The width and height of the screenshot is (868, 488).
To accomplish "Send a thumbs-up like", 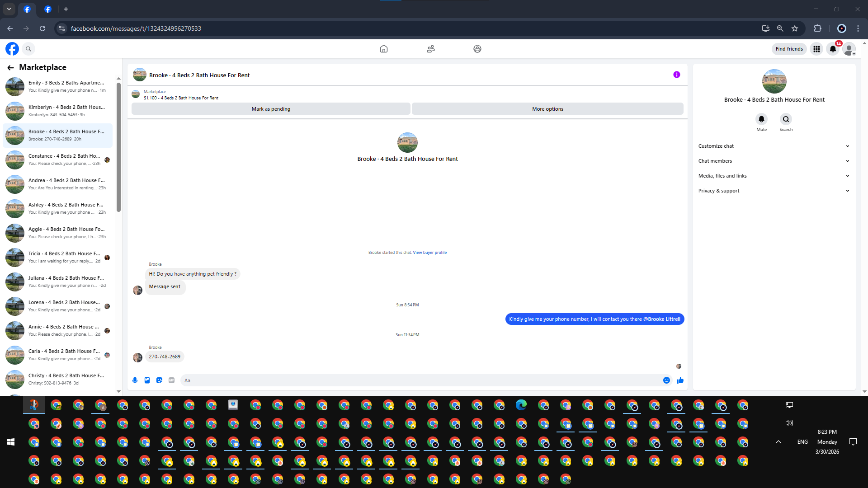I will (680, 380).
